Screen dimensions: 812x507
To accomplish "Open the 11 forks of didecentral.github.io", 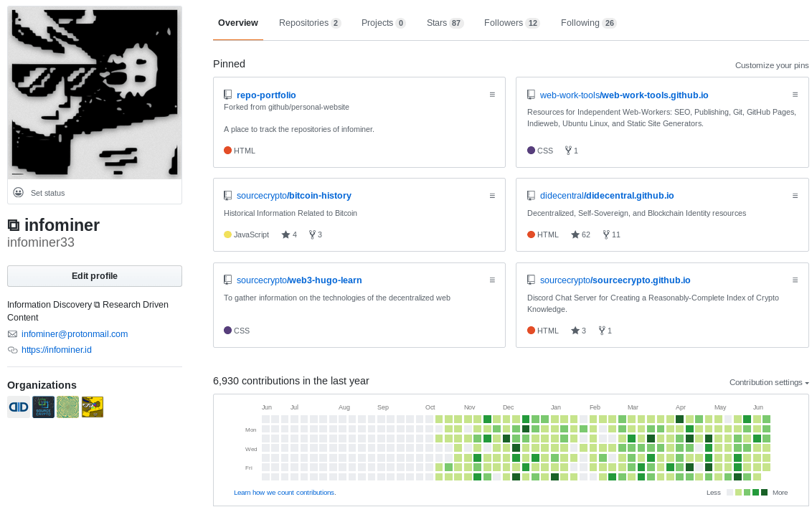I will [612, 234].
